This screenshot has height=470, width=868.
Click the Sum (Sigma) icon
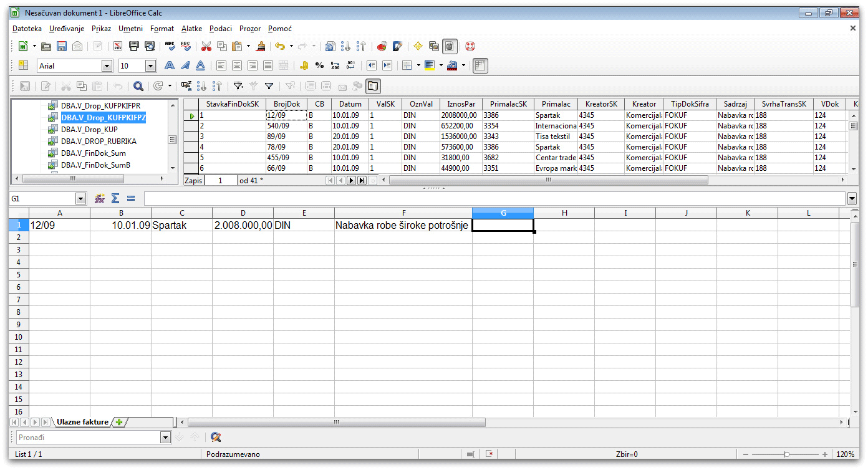pos(115,198)
